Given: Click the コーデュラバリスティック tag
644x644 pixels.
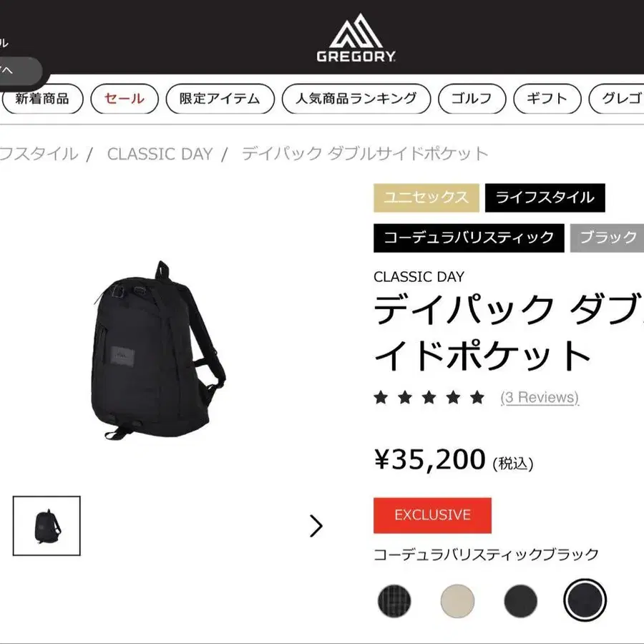Looking at the screenshot, I should pos(469,238).
